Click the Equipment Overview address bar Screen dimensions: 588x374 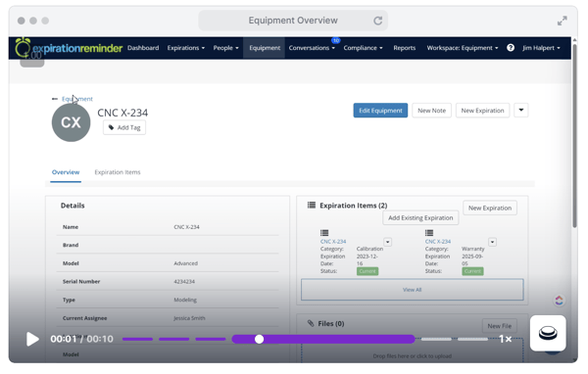[x=293, y=21]
